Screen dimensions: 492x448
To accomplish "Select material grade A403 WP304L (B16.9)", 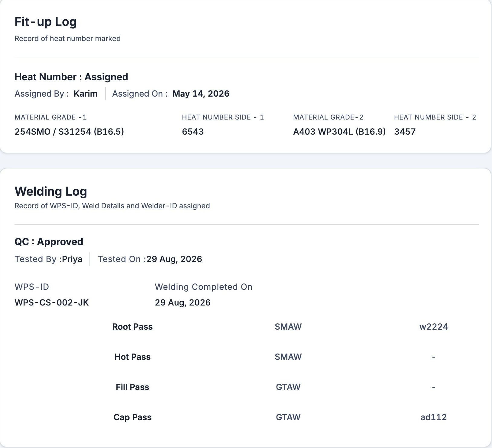I will [339, 132].
